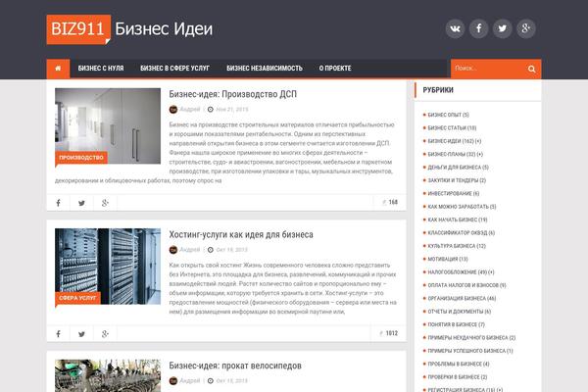Open article Бизнес-идея: Производство ДСП
Screen dimensions: 588x392
point(233,94)
